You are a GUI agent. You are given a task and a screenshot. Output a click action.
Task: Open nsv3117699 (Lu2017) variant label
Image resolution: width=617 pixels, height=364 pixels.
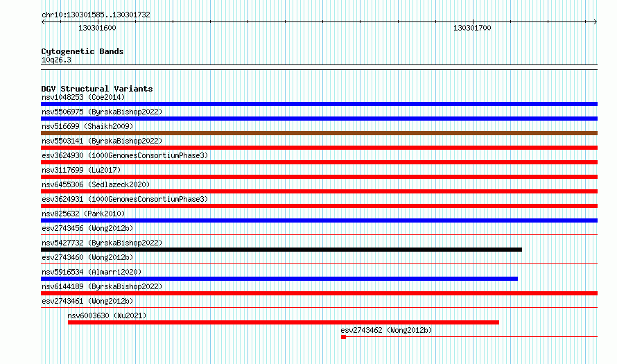81,170
